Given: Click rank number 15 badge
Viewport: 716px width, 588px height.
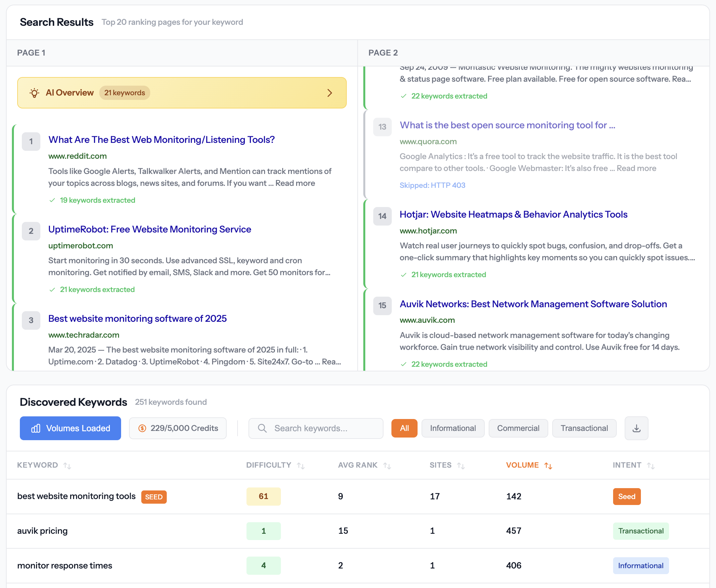Looking at the screenshot, I should click(382, 306).
